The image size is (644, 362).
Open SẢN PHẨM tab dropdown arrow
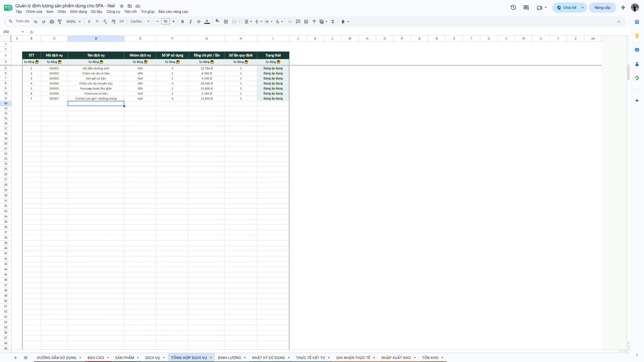(x=138, y=358)
